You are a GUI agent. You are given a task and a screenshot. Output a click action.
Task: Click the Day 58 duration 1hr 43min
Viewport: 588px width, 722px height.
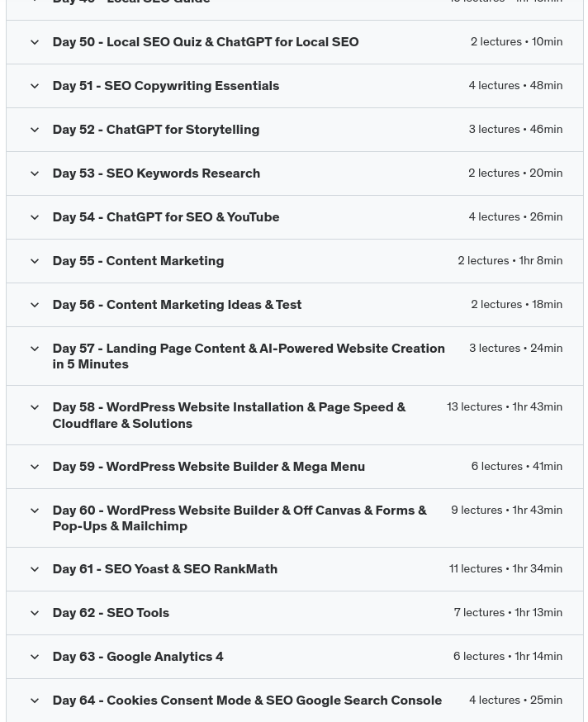pyautogui.click(x=537, y=406)
